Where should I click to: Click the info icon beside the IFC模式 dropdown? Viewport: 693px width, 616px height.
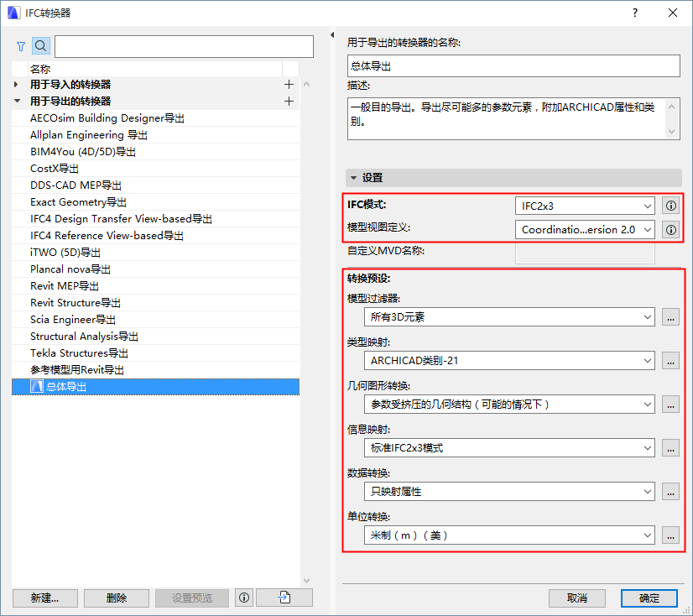[670, 205]
